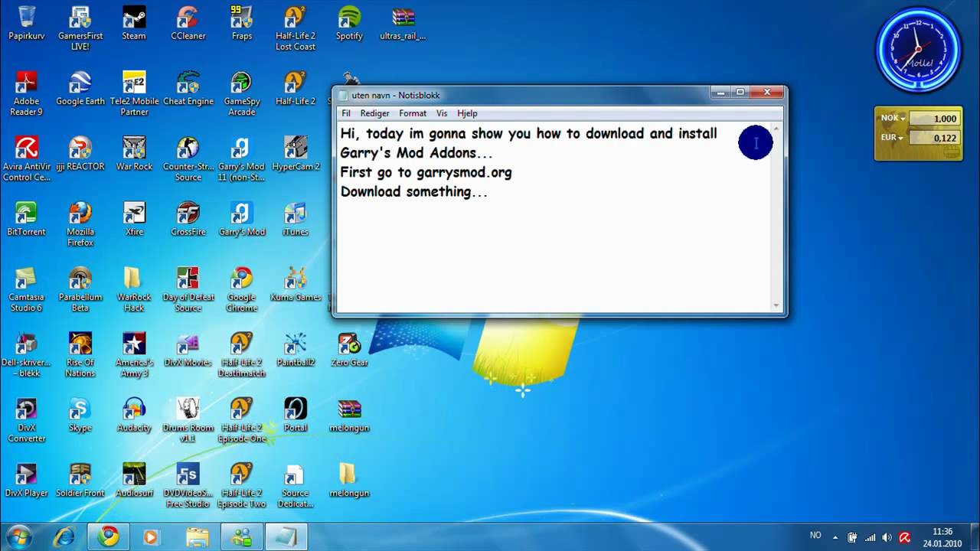Screen dimensions: 980x551
Task: Open the Hjelp menu
Action: (x=467, y=113)
